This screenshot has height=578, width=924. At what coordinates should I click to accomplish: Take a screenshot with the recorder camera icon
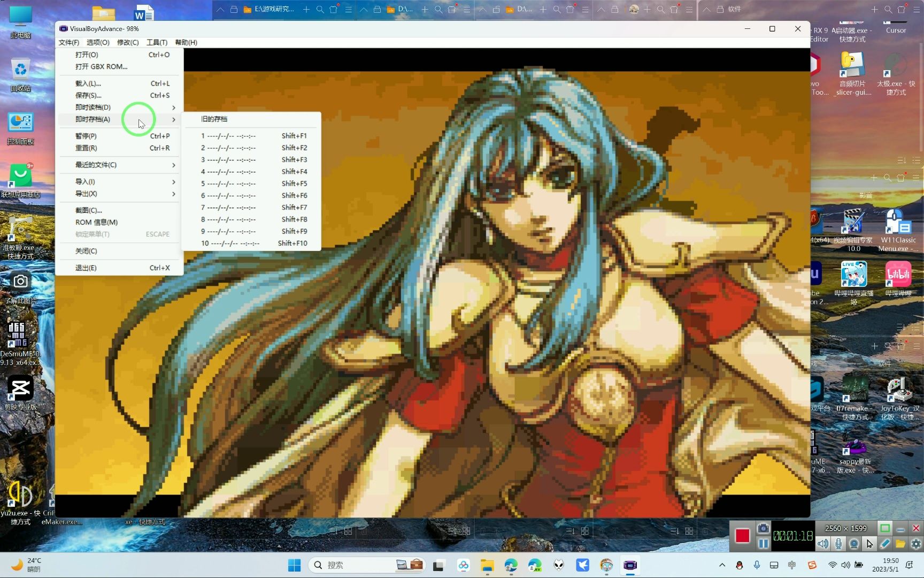[763, 529]
